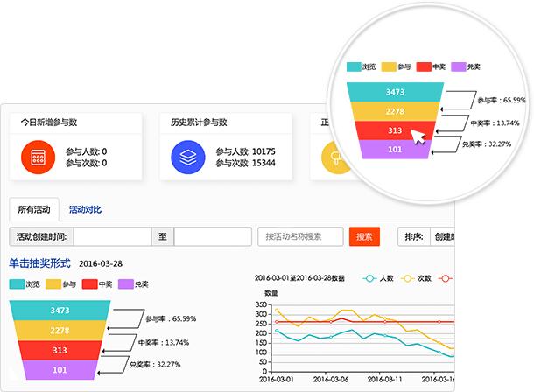Viewport: 534px width, 392px height.
Task: Click the red calendar icon for today's participation
Action: click(39, 157)
